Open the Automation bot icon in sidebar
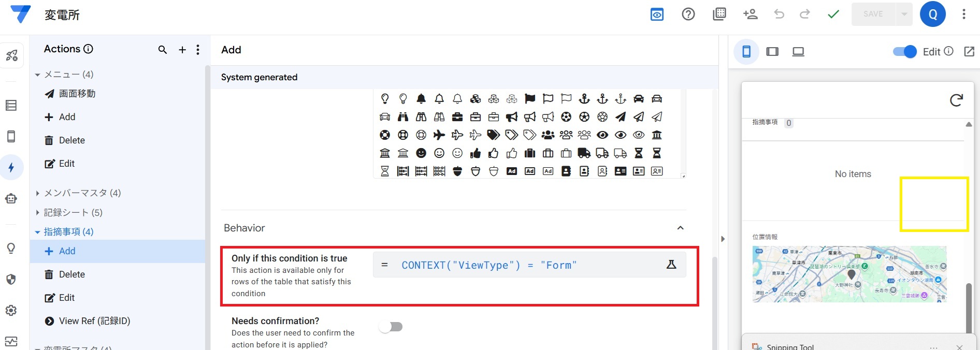Viewport: 980px width, 350px height. pyautogui.click(x=11, y=199)
